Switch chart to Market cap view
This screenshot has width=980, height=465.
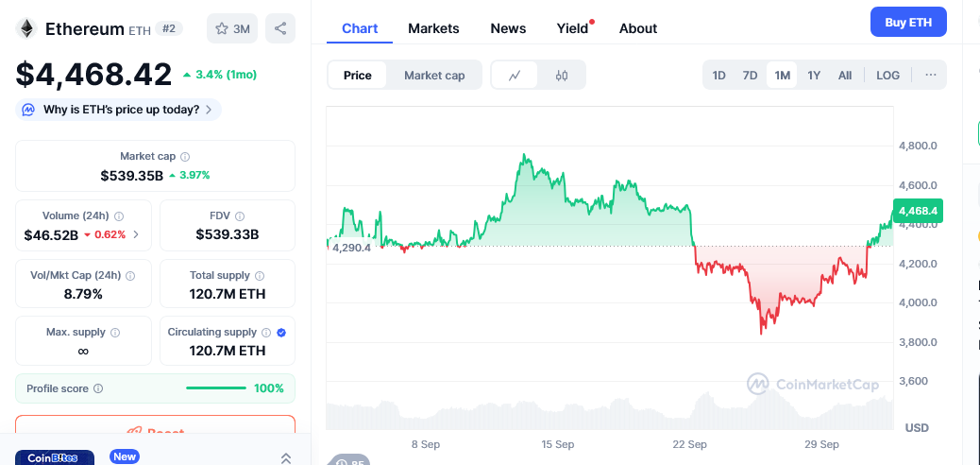434,76
